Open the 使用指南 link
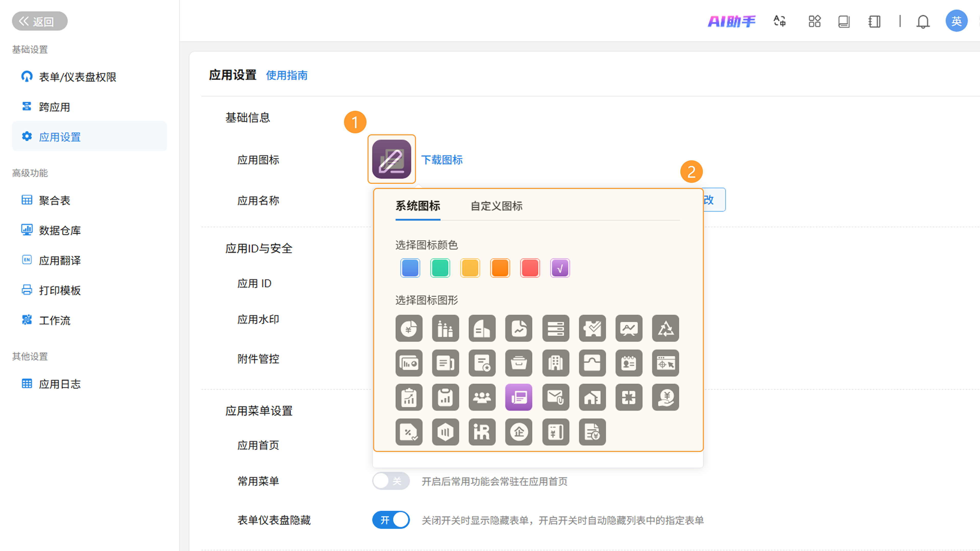The image size is (980, 551). 286,75
